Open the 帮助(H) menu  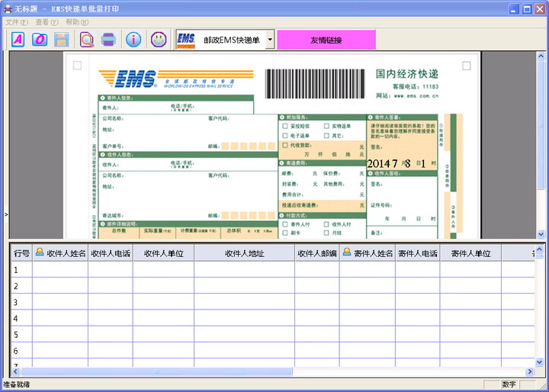[77, 22]
